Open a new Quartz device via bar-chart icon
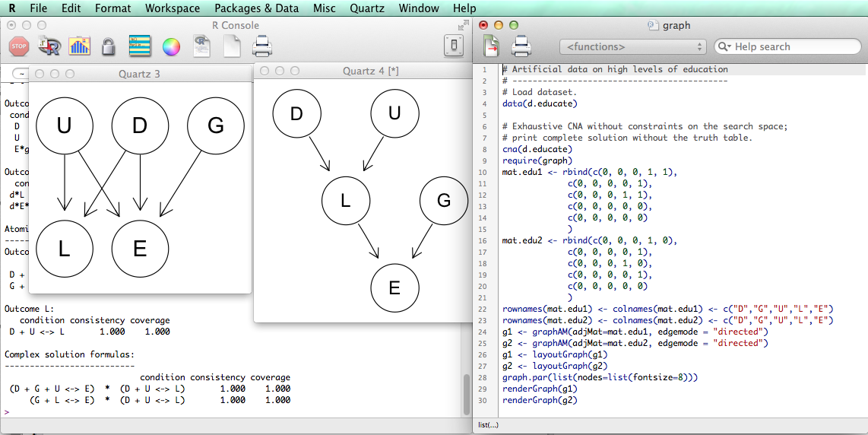Screen dimensions: 868x435 point(79,47)
